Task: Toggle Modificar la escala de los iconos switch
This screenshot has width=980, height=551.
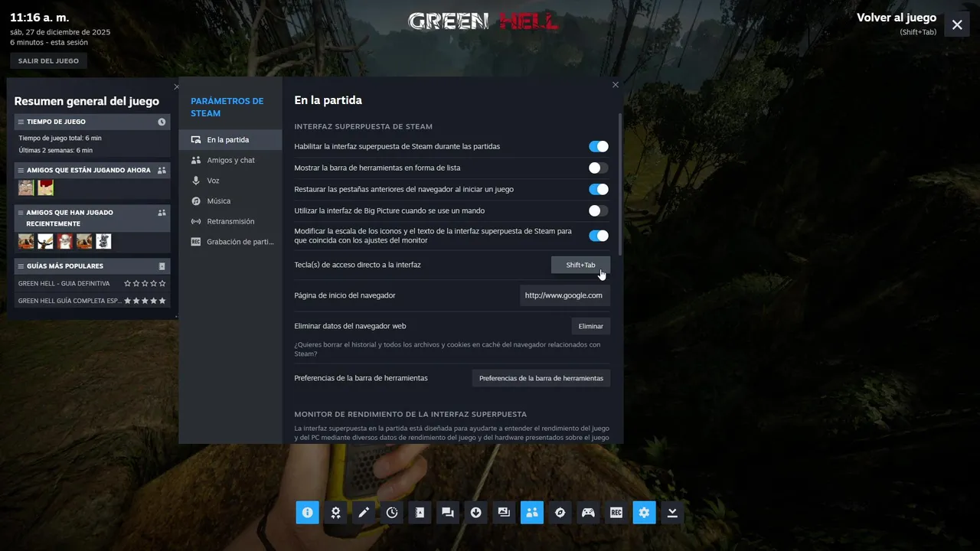Action: coord(599,236)
